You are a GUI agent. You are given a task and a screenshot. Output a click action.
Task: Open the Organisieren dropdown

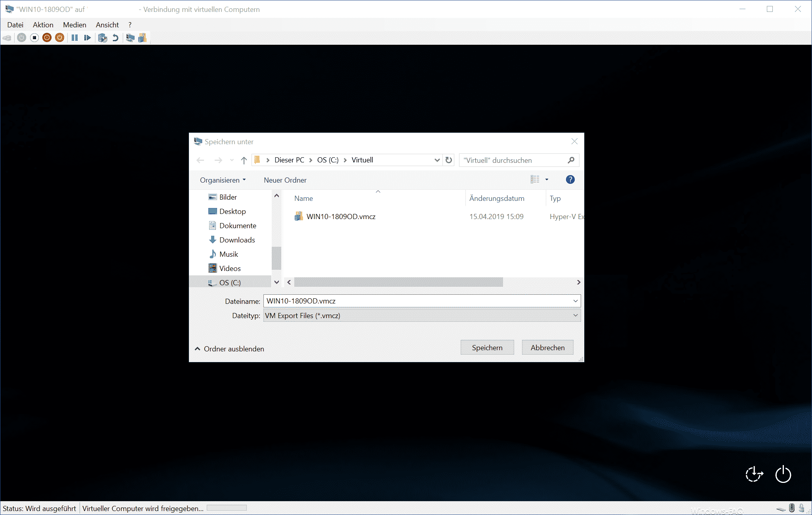[x=223, y=180]
